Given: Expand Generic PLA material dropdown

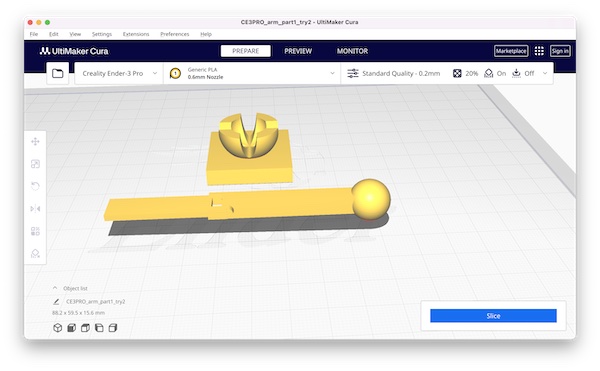Looking at the screenshot, I should 252,73.
